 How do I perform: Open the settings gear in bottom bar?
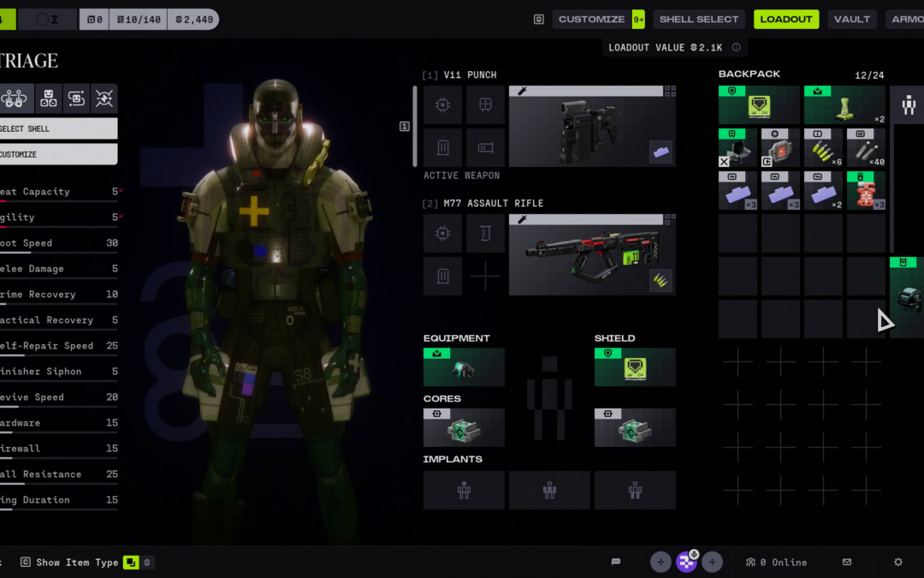[x=897, y=562]
